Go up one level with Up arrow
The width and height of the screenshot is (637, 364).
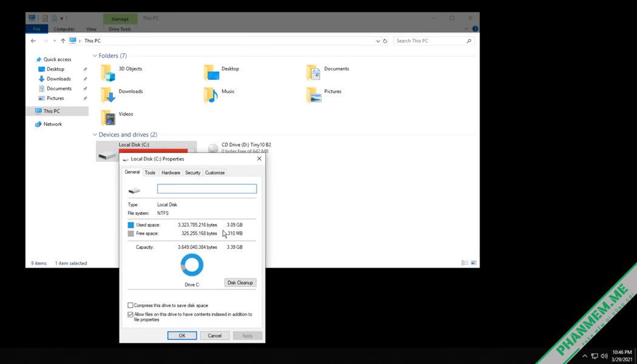click(63, 41)
